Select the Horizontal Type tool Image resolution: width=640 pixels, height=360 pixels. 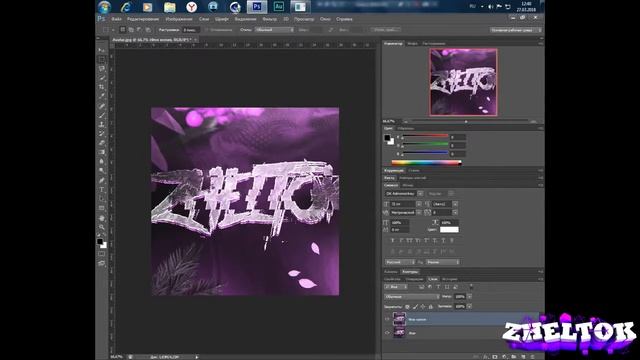click(x=101, y=189)
